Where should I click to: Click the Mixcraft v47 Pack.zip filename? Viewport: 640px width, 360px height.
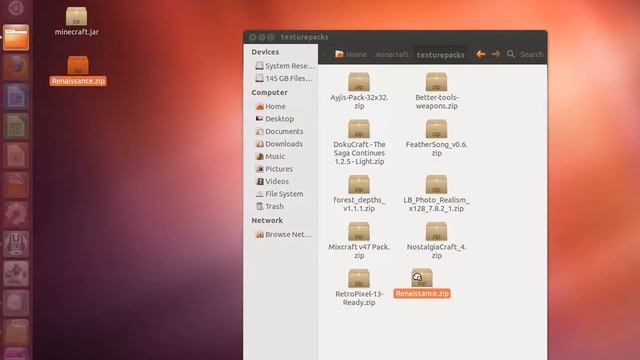click(x=359, y=251)
